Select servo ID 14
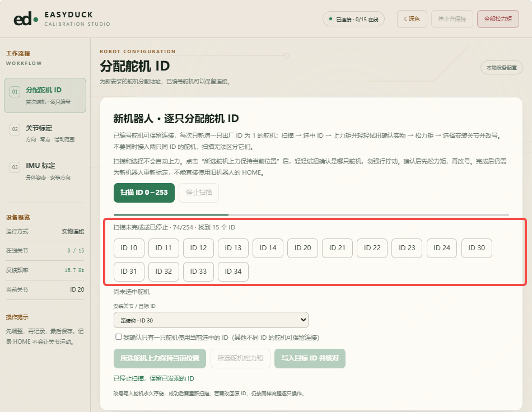The width and height of the screenshot is (532, 412). click(x=268, y=248)
